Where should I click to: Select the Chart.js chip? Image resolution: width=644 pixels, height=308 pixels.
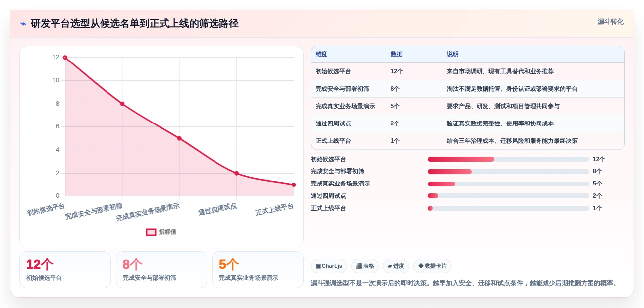[329, 266]
